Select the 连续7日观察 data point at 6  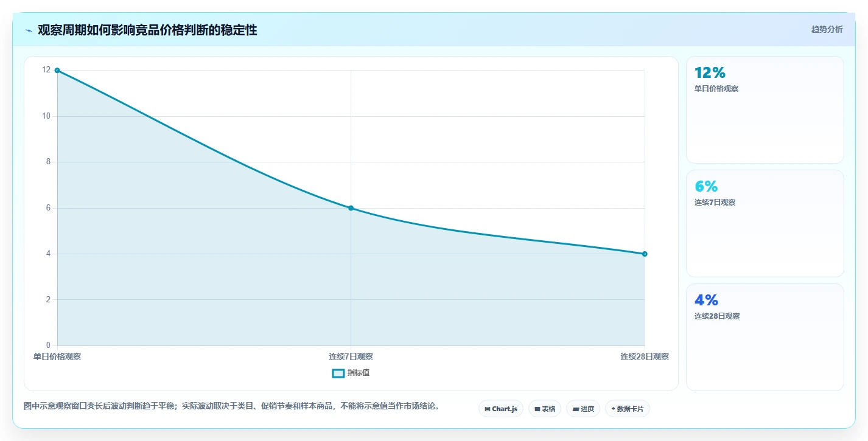point(351,208)
